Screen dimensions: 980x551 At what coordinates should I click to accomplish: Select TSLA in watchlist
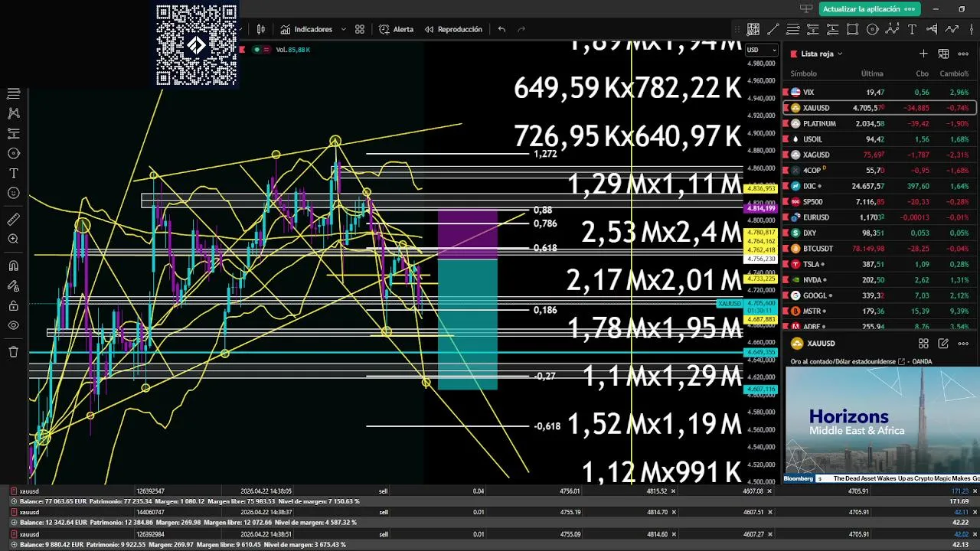coord(879,264)
